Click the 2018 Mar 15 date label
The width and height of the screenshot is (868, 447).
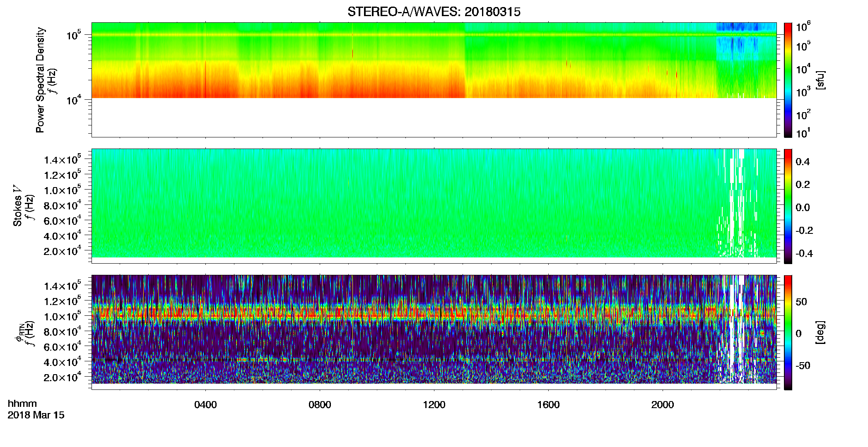[x=36, y=415]
